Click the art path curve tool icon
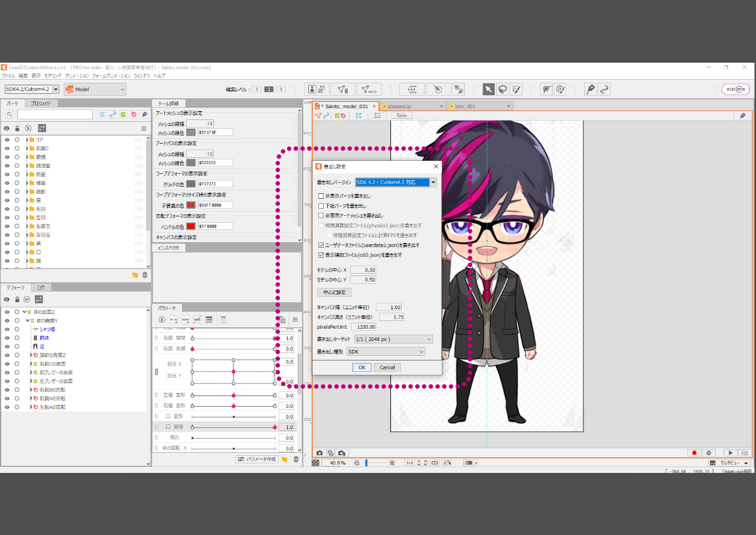The image size is (756, 535). coord(604,89)
